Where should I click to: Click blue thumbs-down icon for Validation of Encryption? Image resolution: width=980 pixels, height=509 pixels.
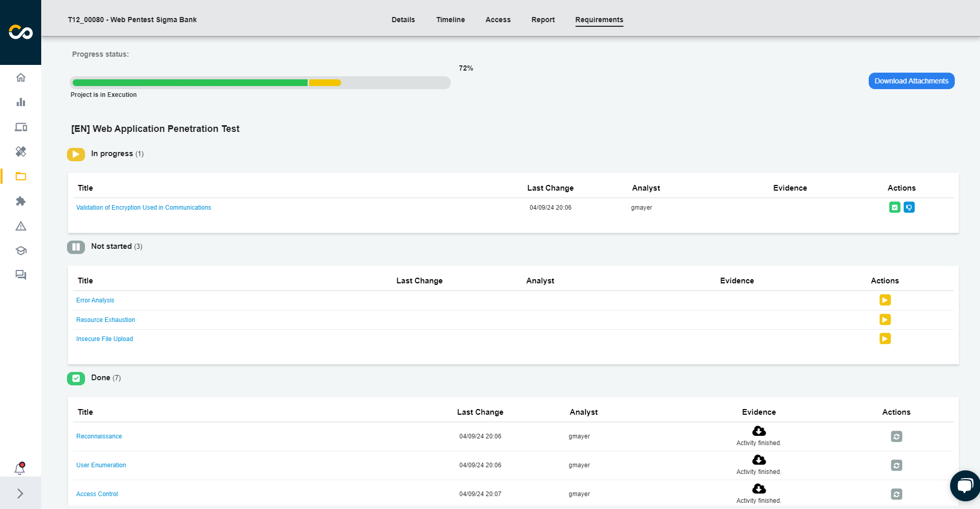click(909, 208)
